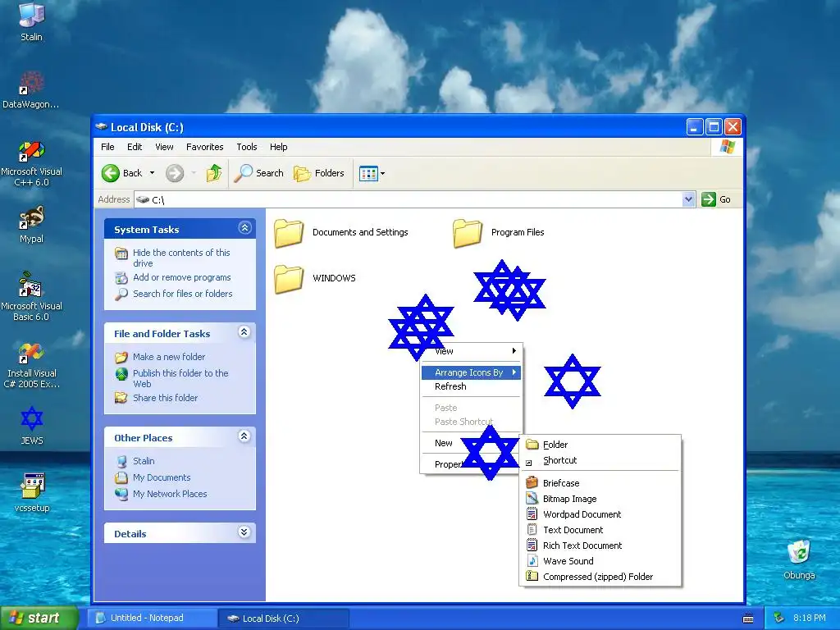Open the Stalin computer desktop icon
This screenshot has width=840, height=630.
click(x=31, y=21)
